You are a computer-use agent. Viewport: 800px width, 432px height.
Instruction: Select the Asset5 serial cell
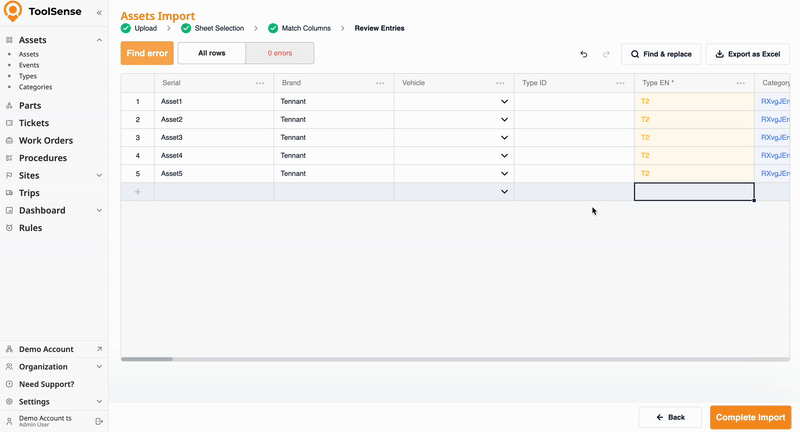(x=214, y=173)
